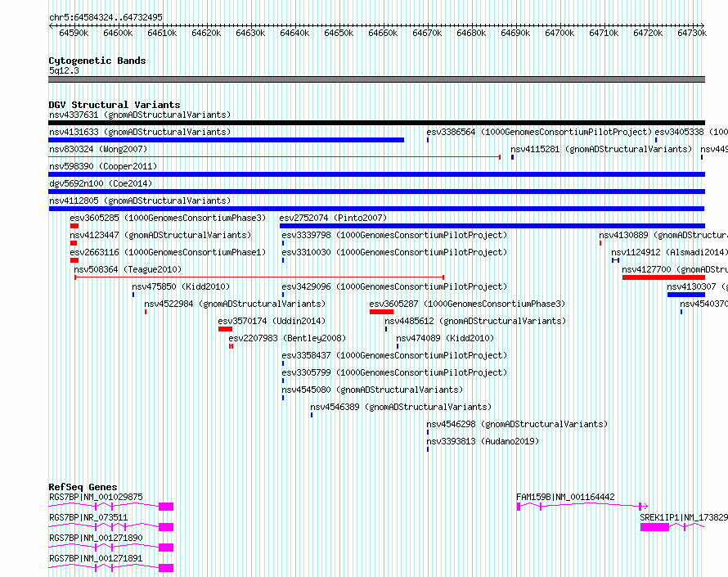Click the nsv4485612 variant label
The height and width of the screenshot is (577, 728).
tap(475, 321)
